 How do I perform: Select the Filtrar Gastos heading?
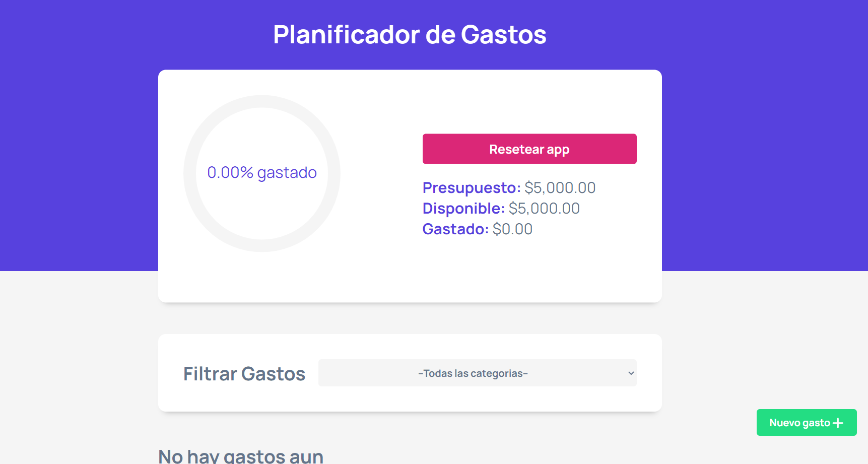pyautogui.click(x=244, y=374)
